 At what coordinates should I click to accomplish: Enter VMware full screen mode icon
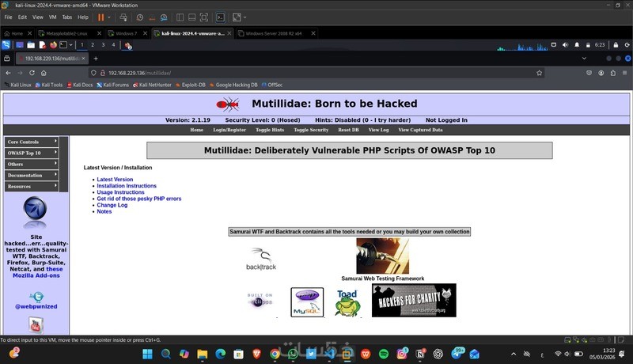click(204, 17)
